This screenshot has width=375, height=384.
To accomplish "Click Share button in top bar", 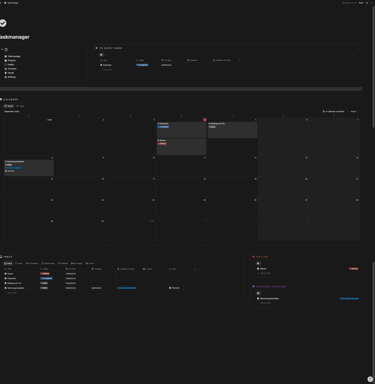I will pos(361,3).
